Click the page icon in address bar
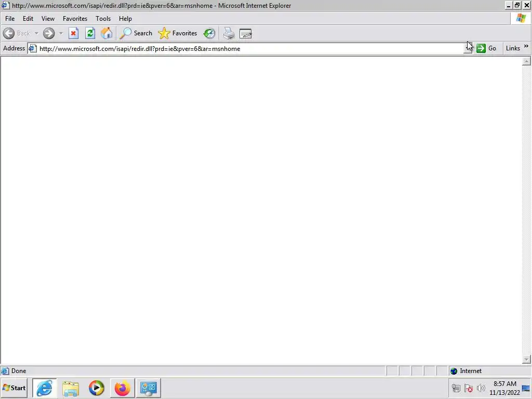Viewport: 532px width, 399px height. (x=33, y=48)
